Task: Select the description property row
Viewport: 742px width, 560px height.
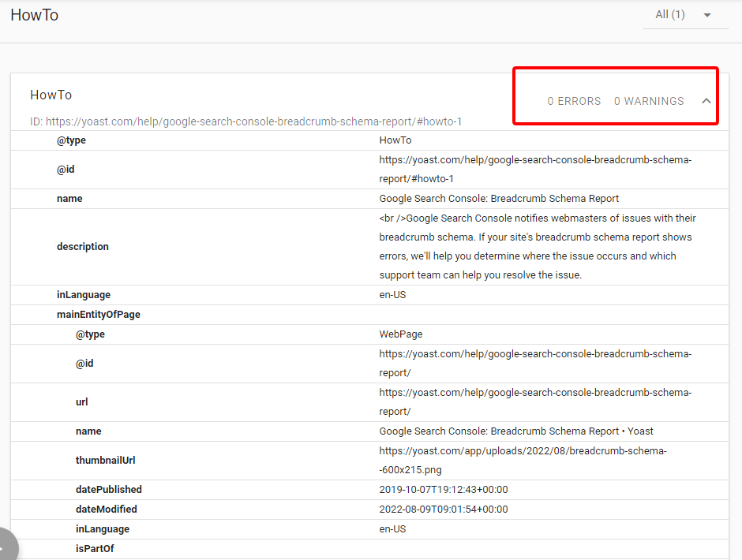Action: coord(369,246)
